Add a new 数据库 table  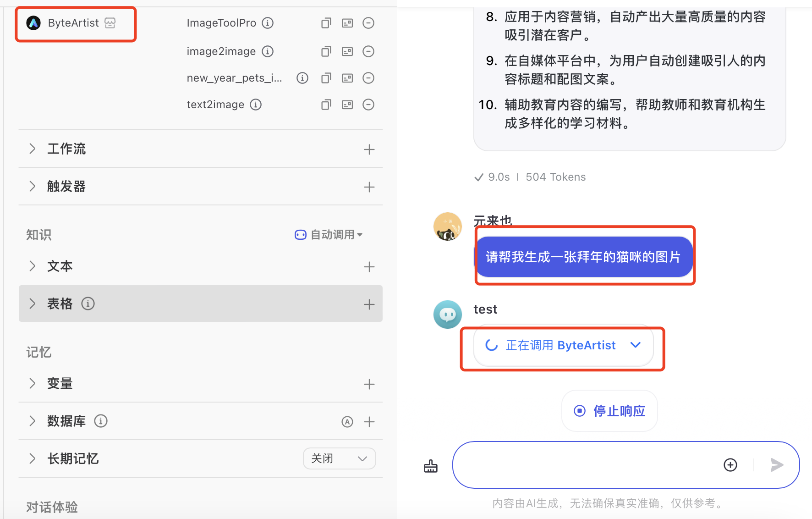pyautogui.click(x=369, y=422)
